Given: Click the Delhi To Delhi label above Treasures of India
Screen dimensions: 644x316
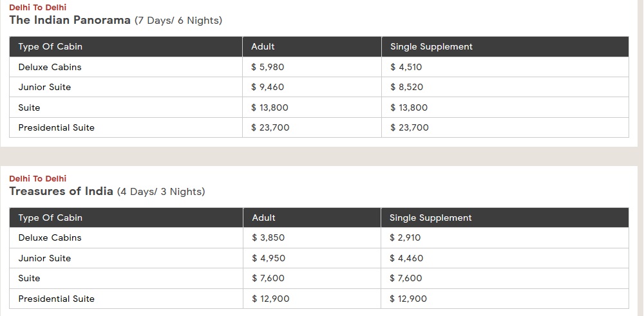Looking at the screenshot, I should pyautogui.click(x=37, y=178).
